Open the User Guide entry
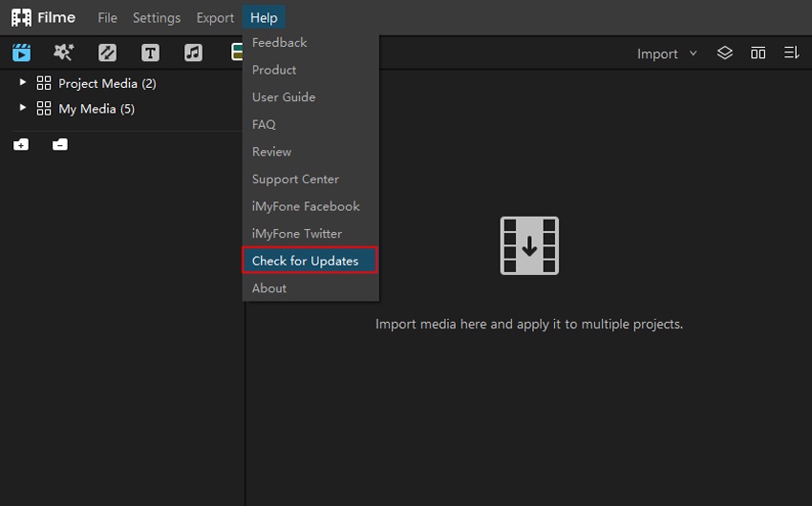This screenshot has width=812, height=506. coord(310,97)
